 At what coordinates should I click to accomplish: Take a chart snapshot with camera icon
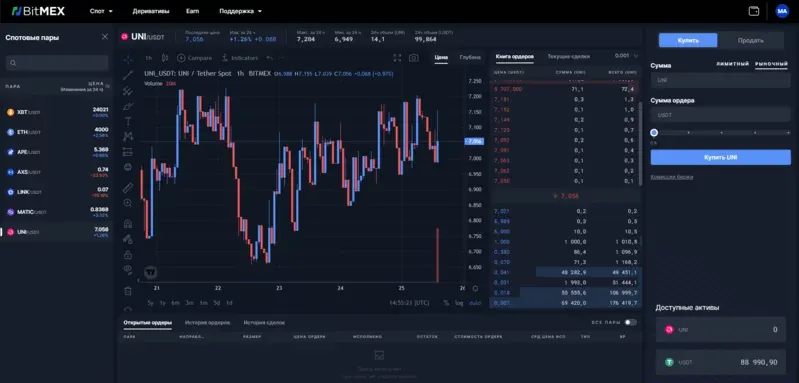click(414, 58)
